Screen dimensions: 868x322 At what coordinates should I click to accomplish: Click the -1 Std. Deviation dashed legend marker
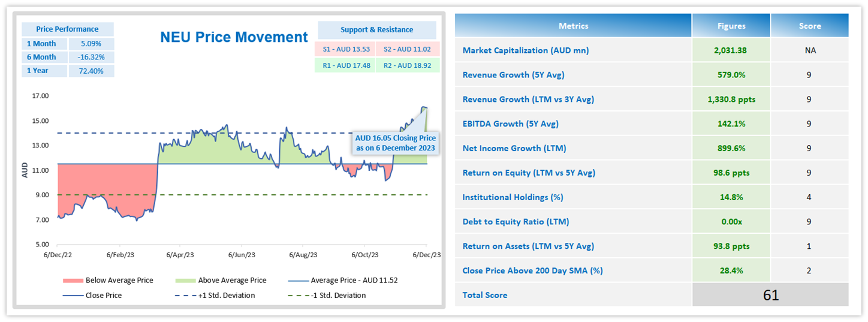click(x=298, y=296)
